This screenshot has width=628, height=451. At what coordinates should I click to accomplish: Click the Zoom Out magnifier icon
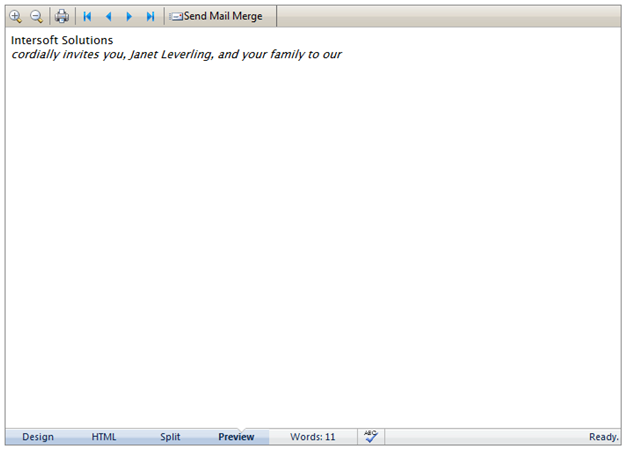(x=37, y=16)
